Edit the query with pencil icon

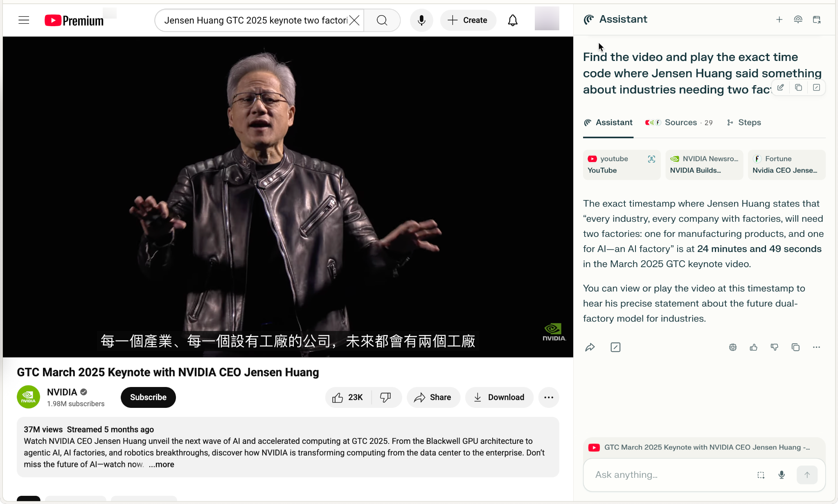click(780, 87)
